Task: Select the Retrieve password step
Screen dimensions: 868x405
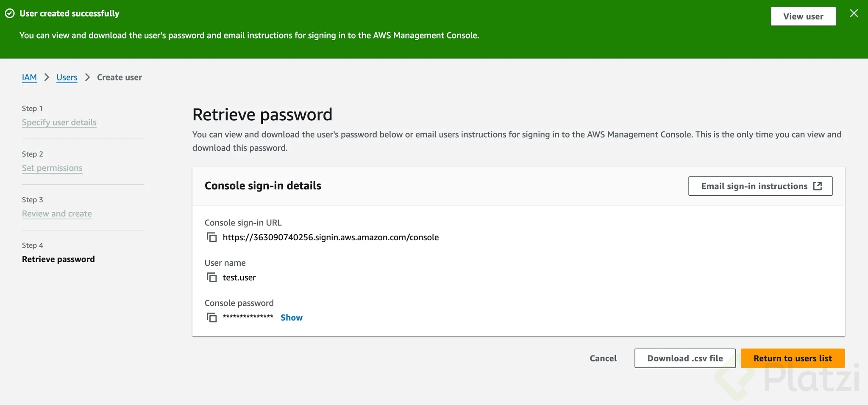Action: pyautogui.click(x=58, y=259)
